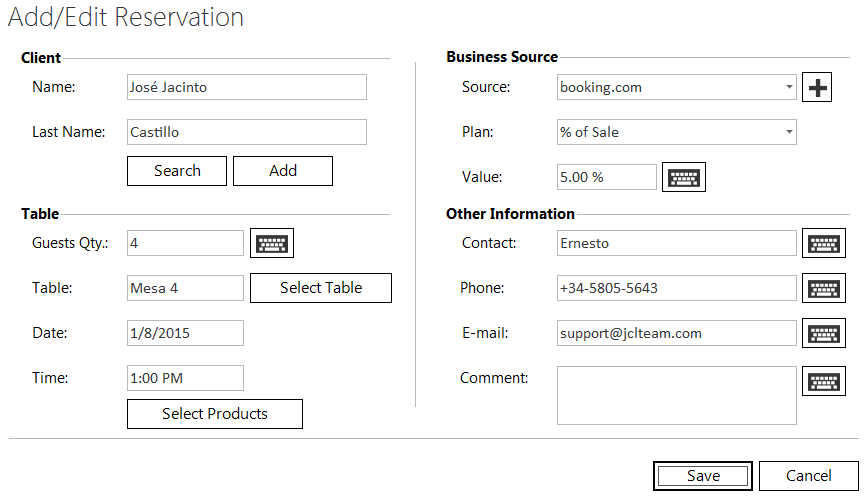Screen dimensions: 866x500
Task: Open on-screen keyboard for Contact field
Action: pyautogui.click(x=824, y=243)
